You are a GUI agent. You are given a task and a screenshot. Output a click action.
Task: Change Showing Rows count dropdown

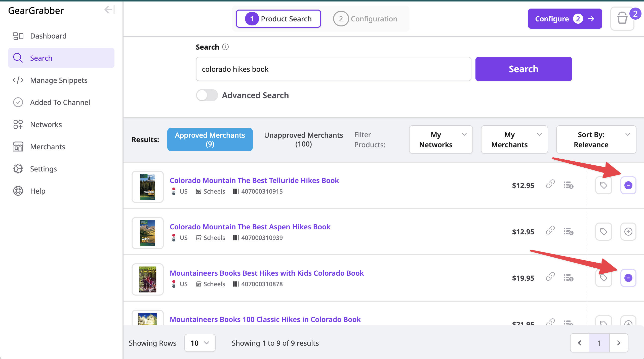tap(200, 343)
